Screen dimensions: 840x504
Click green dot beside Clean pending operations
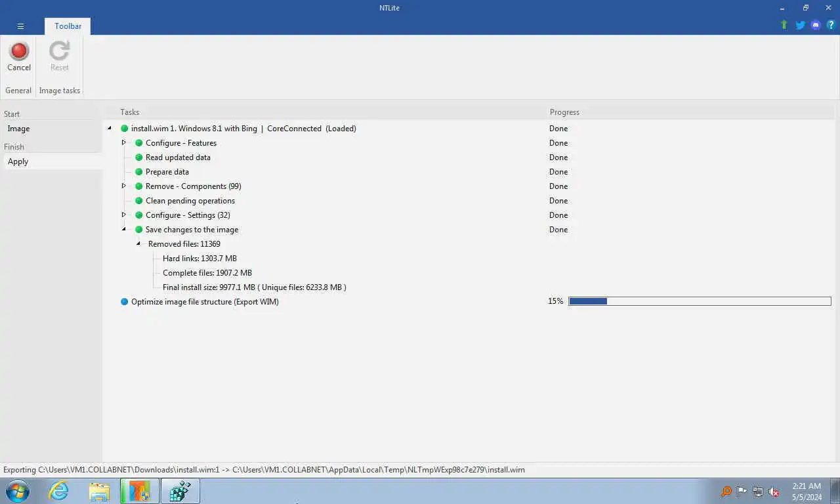138,201
